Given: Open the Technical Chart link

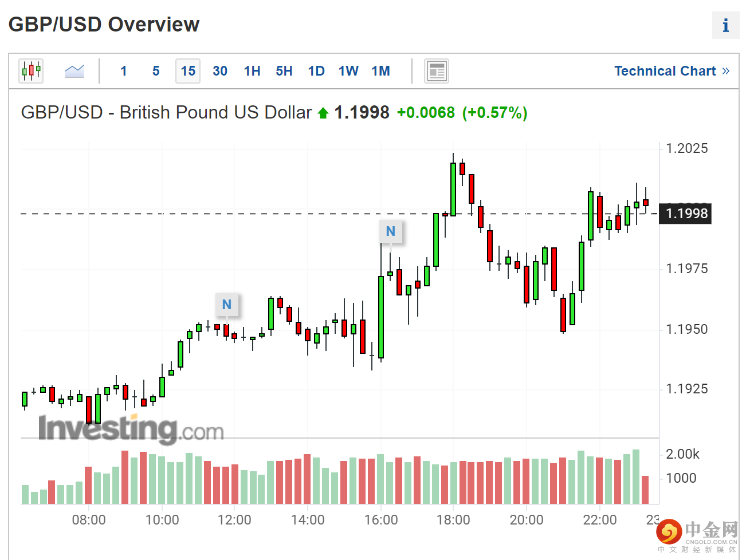Looking at the screenshot, I should 672,71.
